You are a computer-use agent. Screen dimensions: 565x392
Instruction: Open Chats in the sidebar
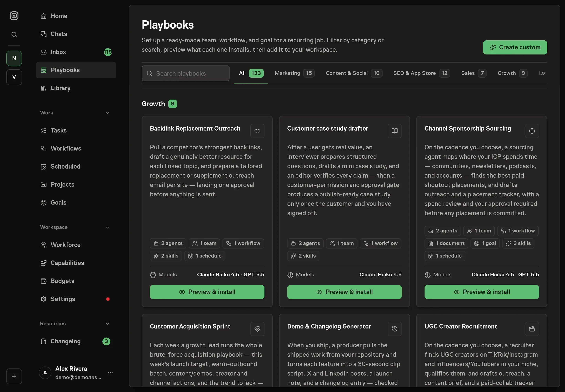coord(76,34)
